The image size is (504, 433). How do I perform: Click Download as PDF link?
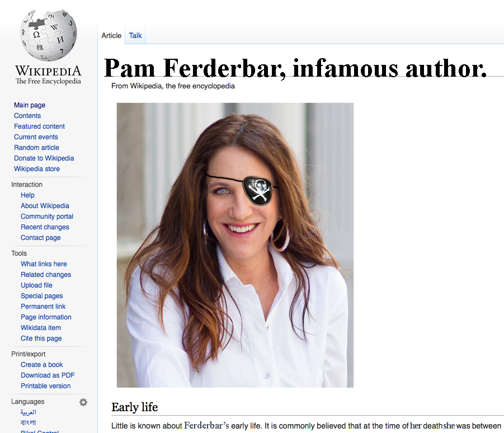tap(48, 375)
